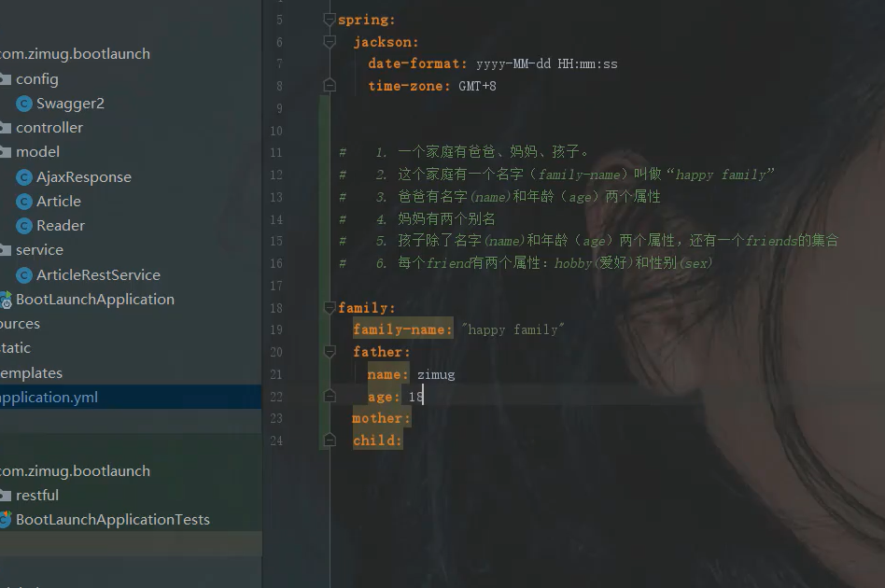Select BootLaunchApplication in project tree
This screenshot has width=885, height=588.
(x=95, y=300)
